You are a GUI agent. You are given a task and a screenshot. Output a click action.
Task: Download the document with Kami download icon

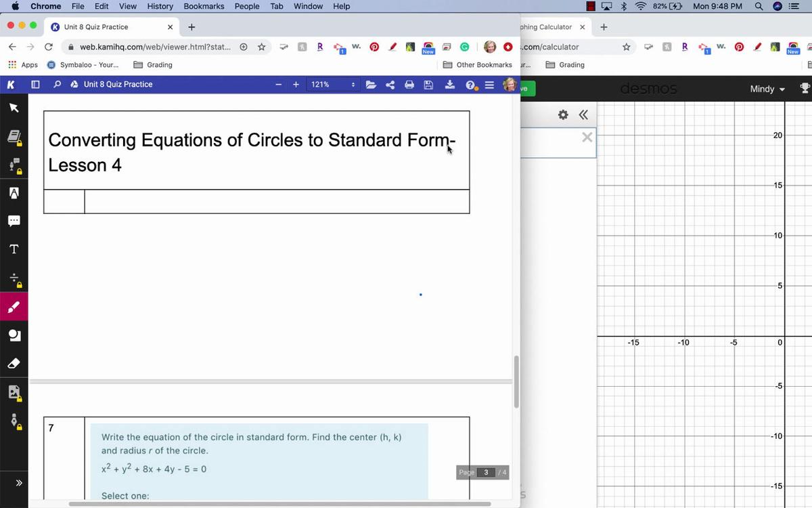click(x=449, y=85)
